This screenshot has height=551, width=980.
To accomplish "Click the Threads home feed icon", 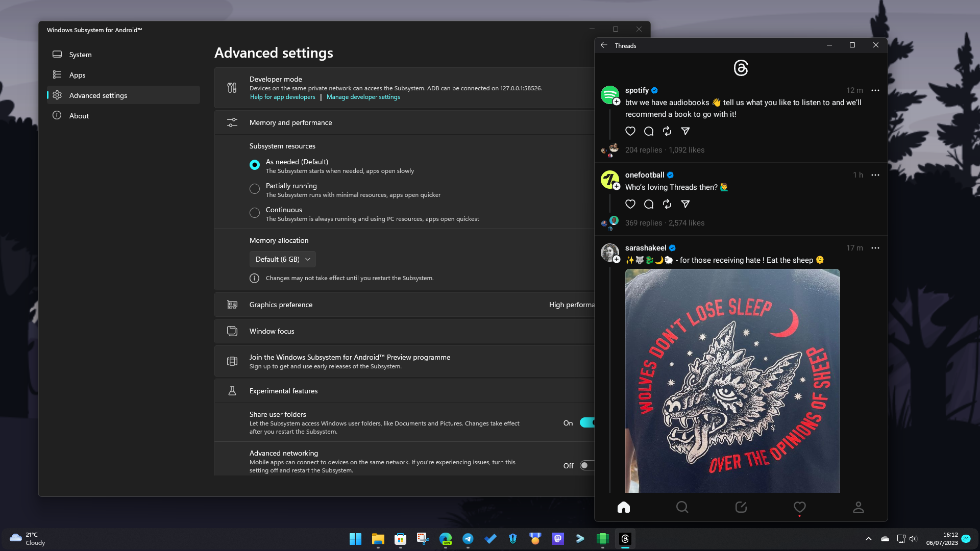I will point(623,507).
